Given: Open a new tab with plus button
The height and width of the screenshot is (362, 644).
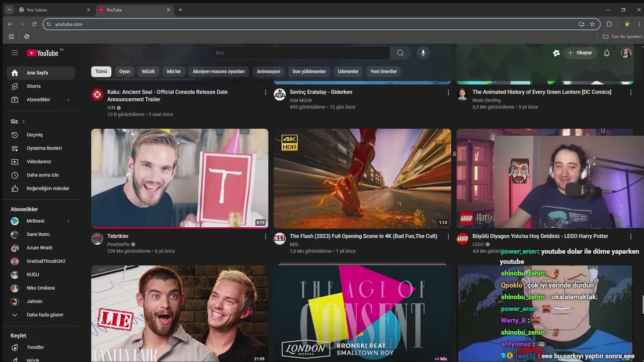Looking at the screenshot, I should pyautogui.click(x=181, y=10).
